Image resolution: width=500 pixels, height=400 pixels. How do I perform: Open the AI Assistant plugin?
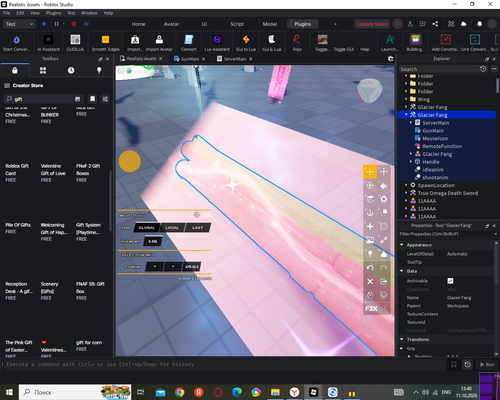pos(48,43)
